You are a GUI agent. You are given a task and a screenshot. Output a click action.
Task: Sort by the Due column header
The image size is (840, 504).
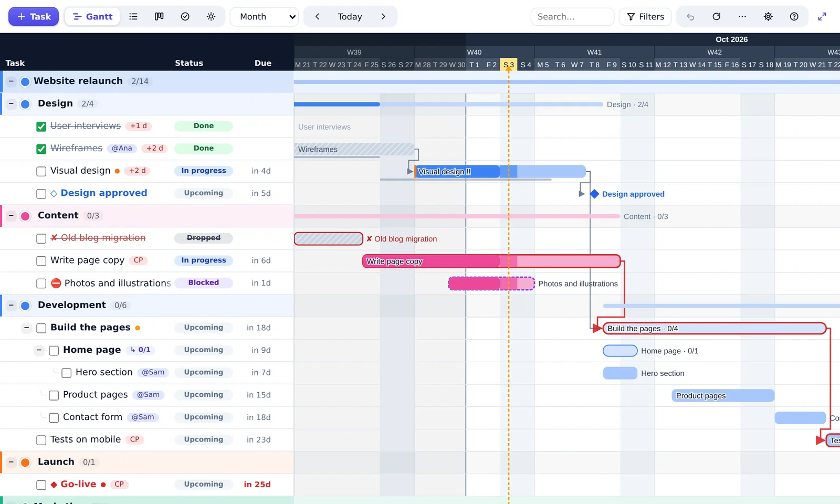[263, 63]
